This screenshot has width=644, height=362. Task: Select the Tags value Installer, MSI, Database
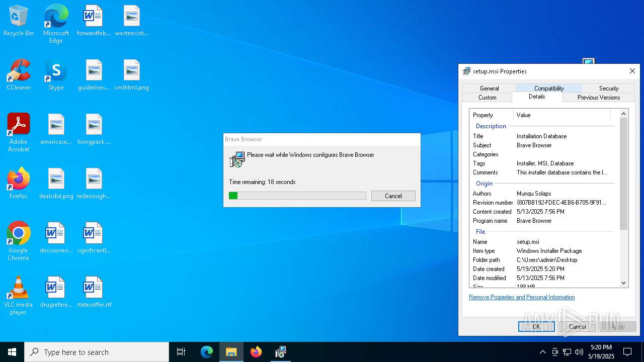coord(545,163)
